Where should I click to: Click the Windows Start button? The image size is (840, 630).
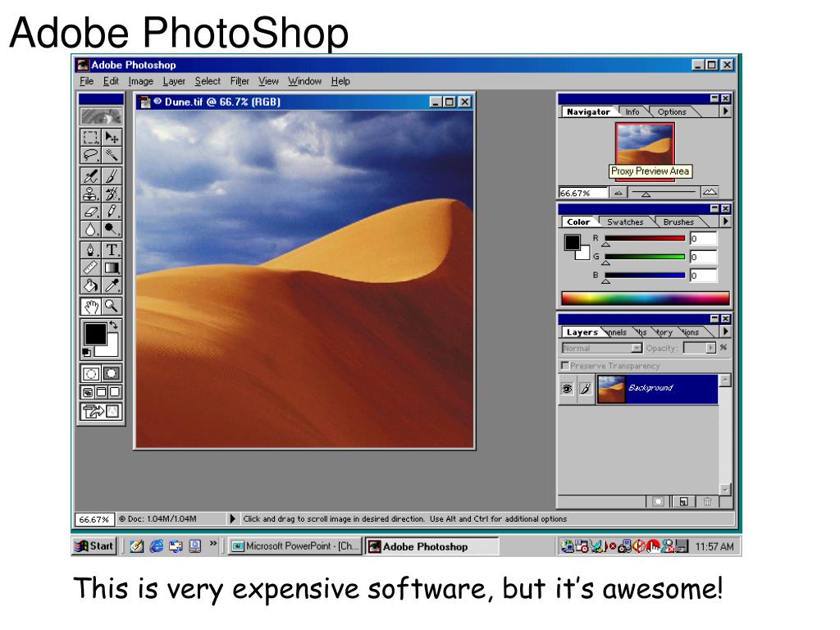coord(94,546)
